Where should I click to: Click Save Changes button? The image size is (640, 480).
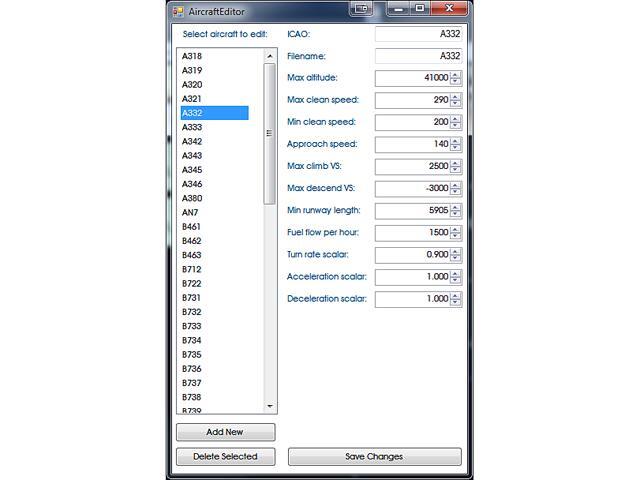click(x=374, y=456)
